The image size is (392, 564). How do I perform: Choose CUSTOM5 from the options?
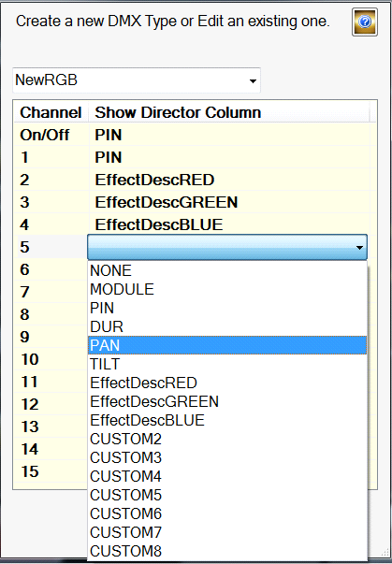coord(227,495)
